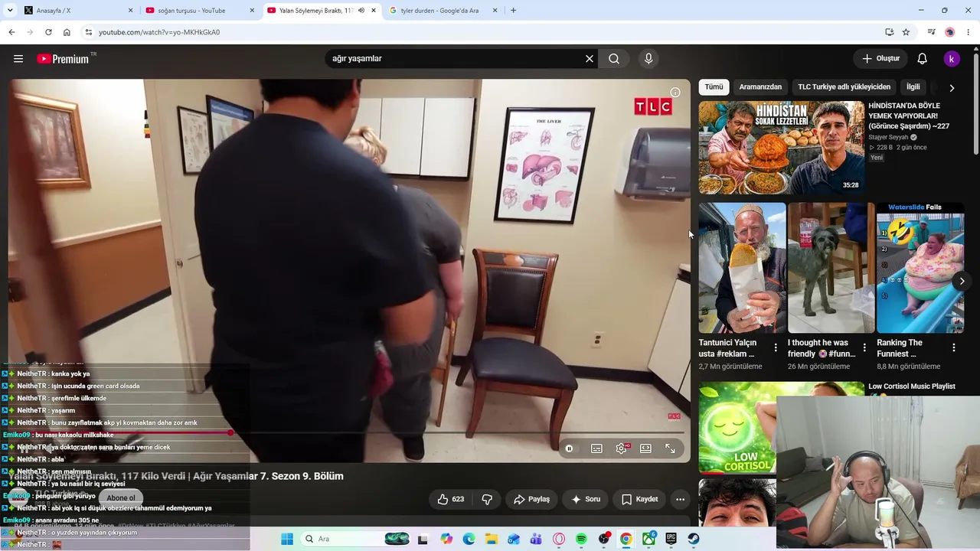Mute the playing YouTube tab
Image resolution: width=980 pixels, height=551 pixels.
[x=361, y=11]
